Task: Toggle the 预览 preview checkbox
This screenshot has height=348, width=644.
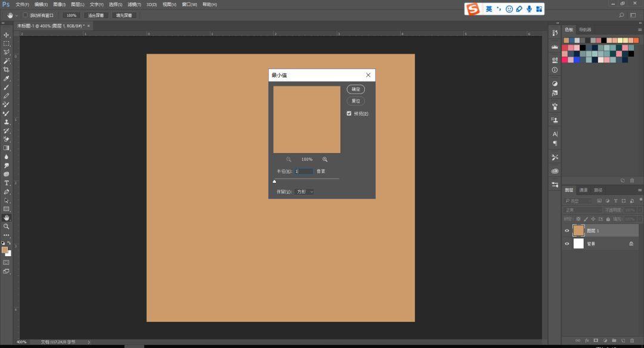Action: (x=349, y=114)
